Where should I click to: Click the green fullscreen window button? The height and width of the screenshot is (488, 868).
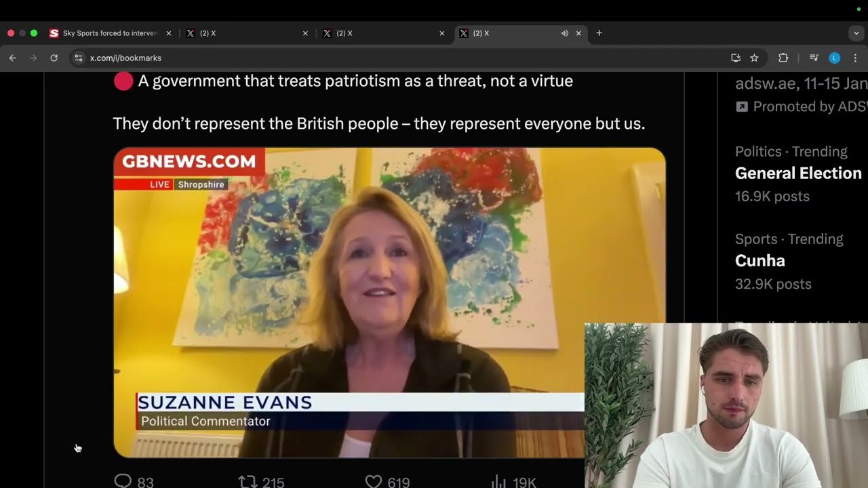point(34,33)
